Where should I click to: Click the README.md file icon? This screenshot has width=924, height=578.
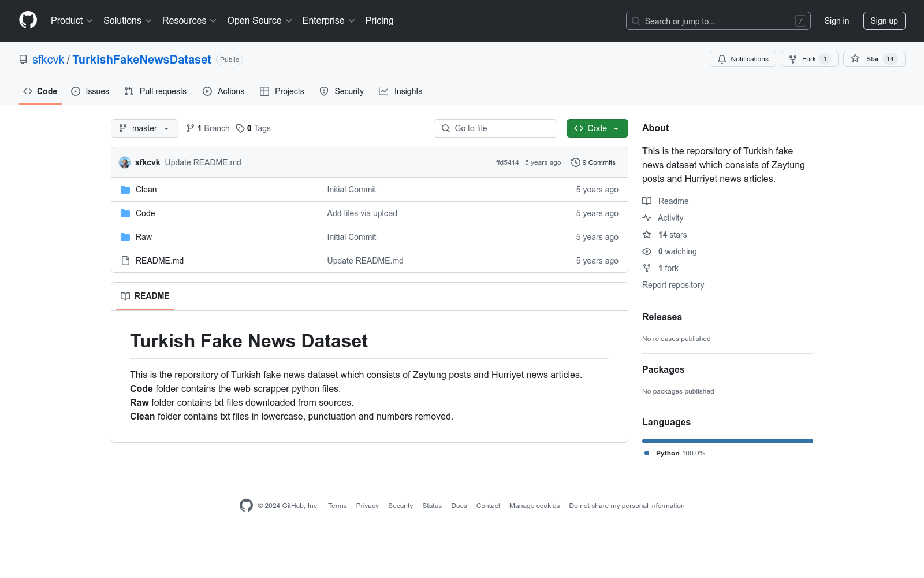pos(125,261)
